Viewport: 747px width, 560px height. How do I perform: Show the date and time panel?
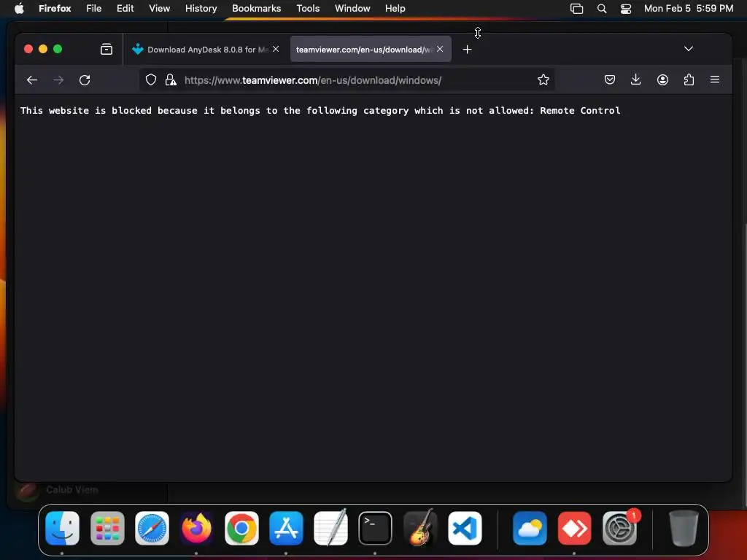[689, 8]
